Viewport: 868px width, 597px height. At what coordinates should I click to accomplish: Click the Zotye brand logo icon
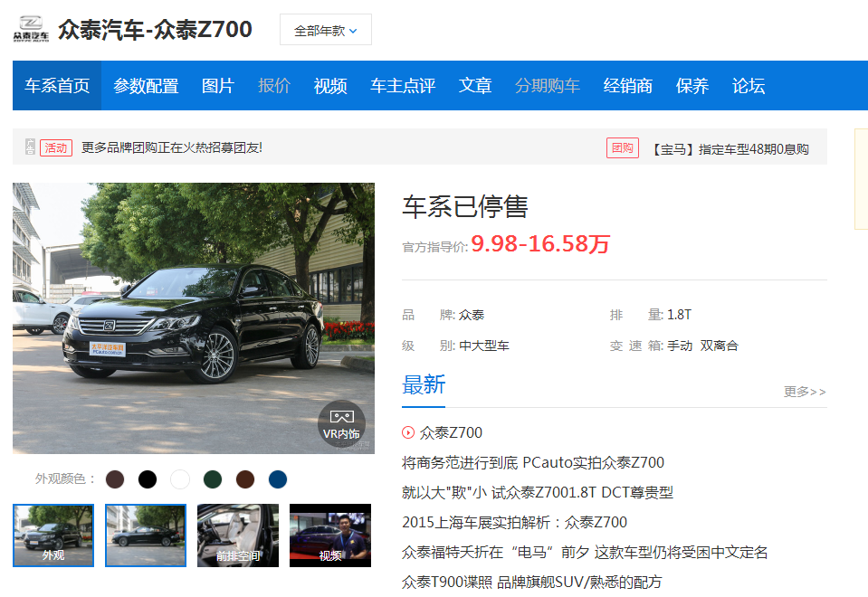[31, 29]
